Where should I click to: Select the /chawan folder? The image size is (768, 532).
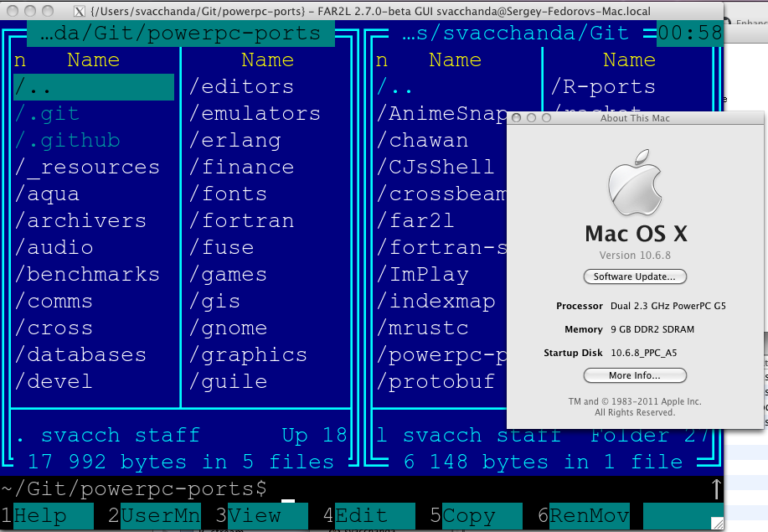click(x=422, y=141)
